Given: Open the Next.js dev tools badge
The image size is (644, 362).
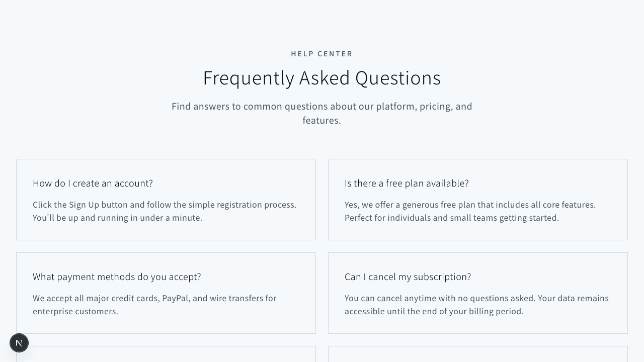Looking at the screenshot, I should (x=19, y=343).
